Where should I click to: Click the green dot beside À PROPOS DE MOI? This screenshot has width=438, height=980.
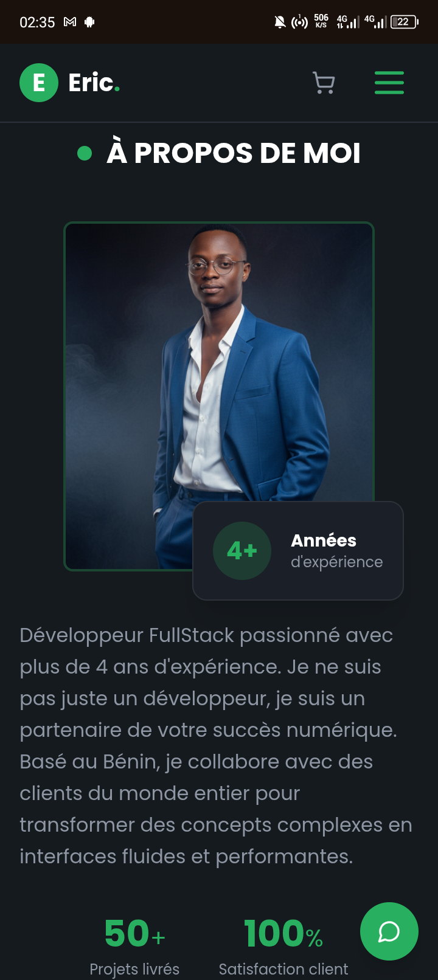[x=85, y=153]
